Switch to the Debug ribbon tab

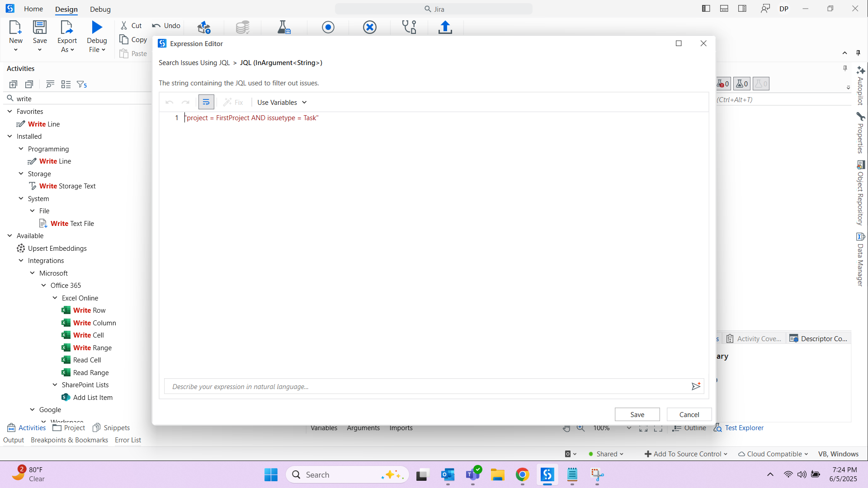pos(100,9)
